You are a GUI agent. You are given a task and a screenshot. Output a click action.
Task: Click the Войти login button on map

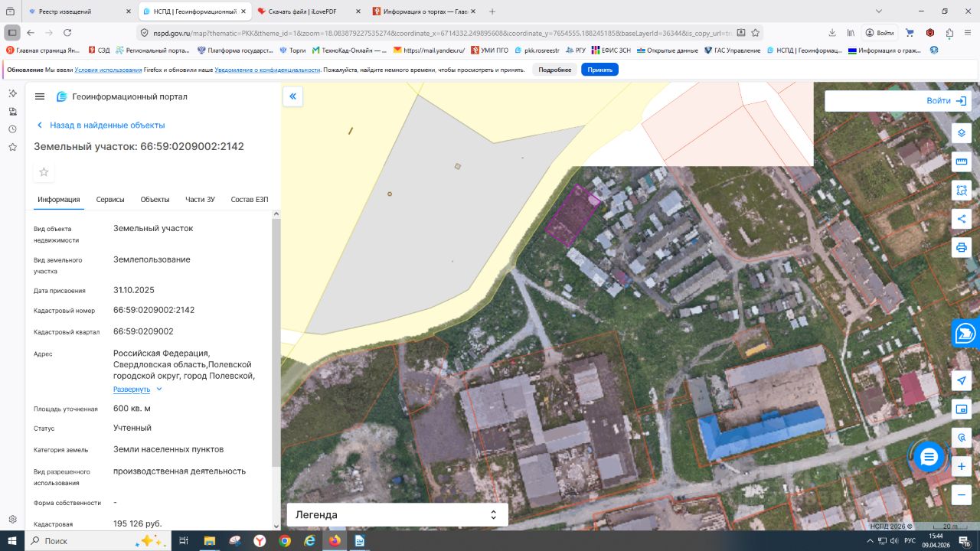tap(946, 101)
